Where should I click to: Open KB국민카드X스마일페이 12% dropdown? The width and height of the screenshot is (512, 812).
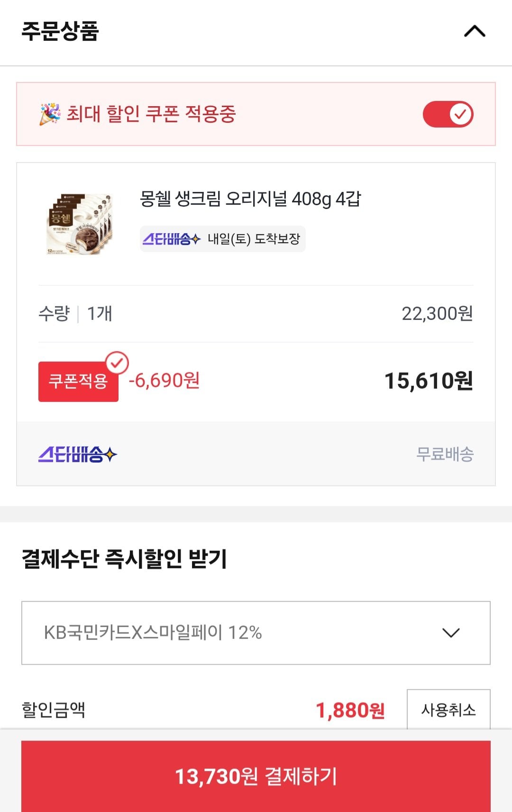pos(256,633)
